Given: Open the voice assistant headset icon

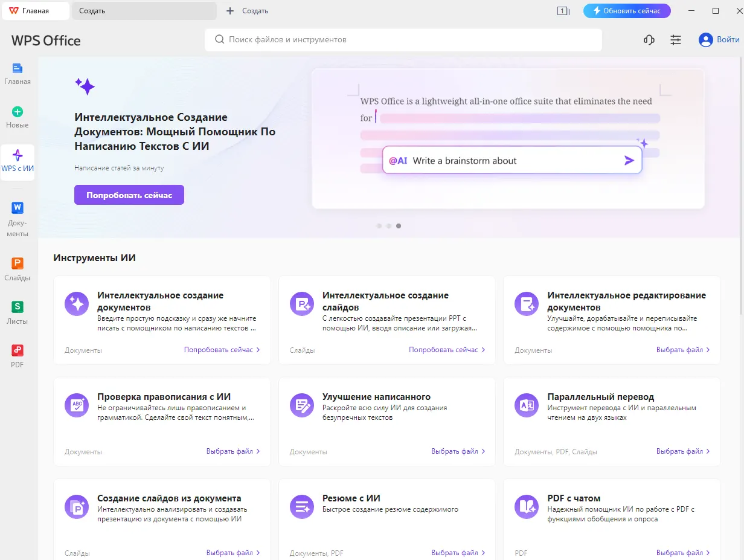Looking at the screenshot, I should coord(648,39).
